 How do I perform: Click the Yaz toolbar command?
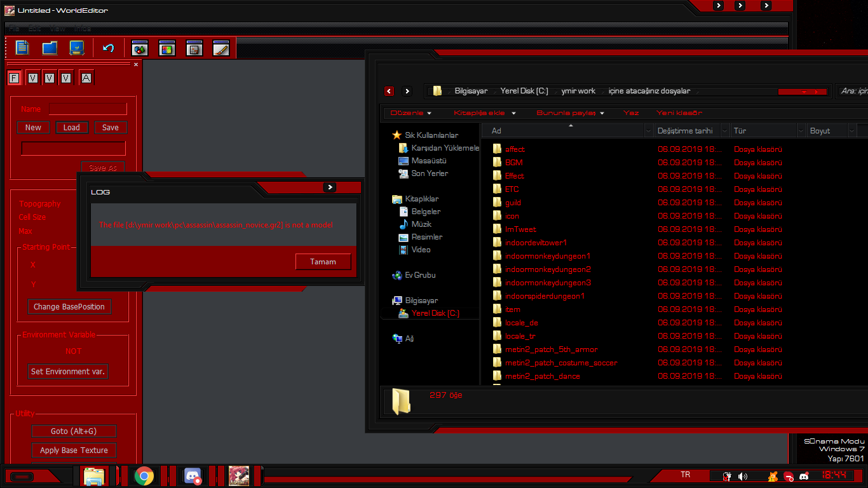pos(631,113)
